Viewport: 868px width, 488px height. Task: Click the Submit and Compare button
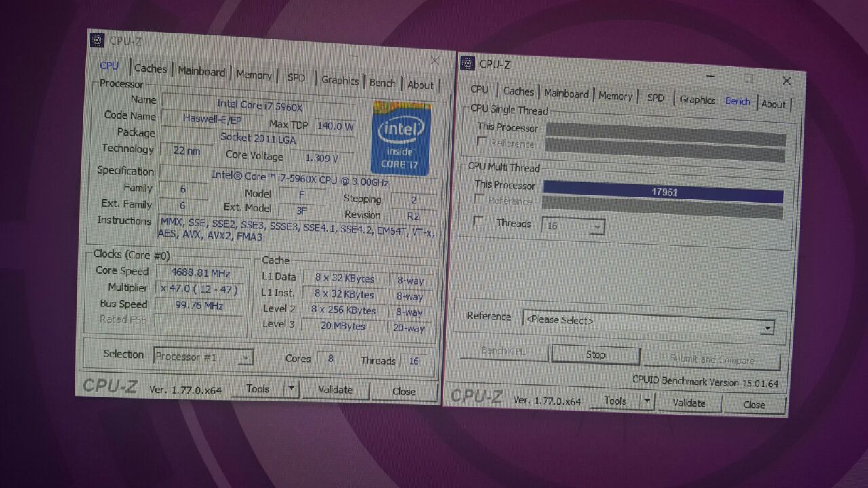pyautogui.click(x=712, y=359)
